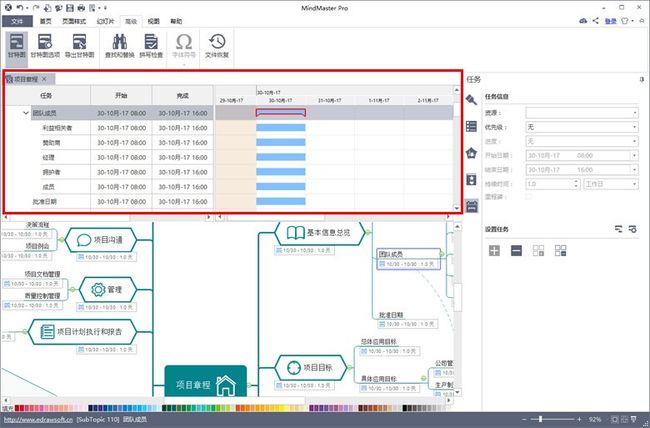Open the pentagon icon tab in side panel
The height and width of the screenshot is (428, 650).
tap(471, 153)
